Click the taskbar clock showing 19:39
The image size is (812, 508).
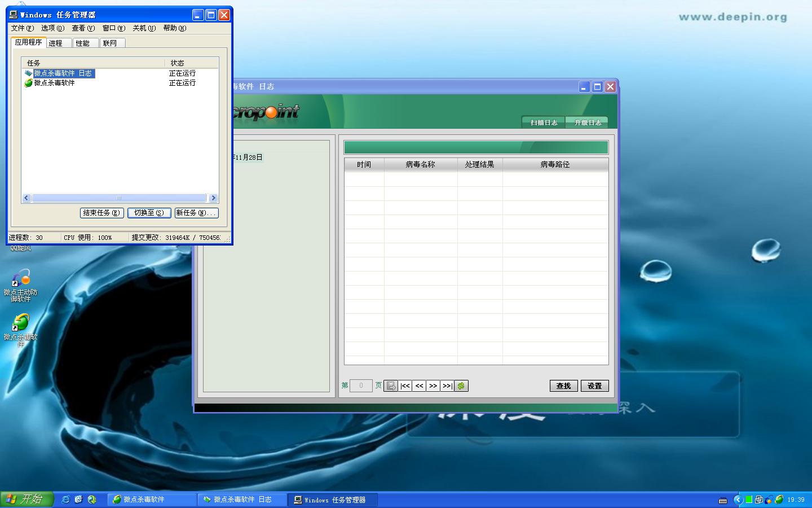pyautogui.click(x=796, y=500)
